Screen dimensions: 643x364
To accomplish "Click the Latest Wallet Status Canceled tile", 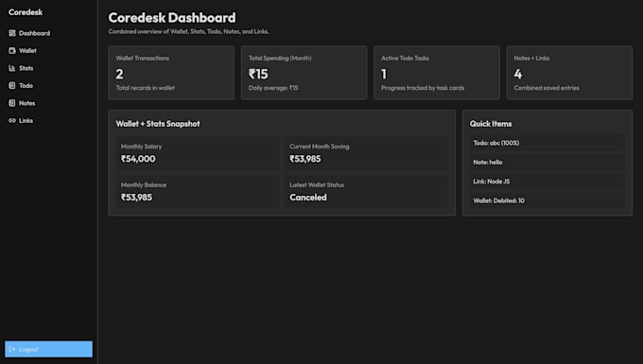I will point(366,192).
